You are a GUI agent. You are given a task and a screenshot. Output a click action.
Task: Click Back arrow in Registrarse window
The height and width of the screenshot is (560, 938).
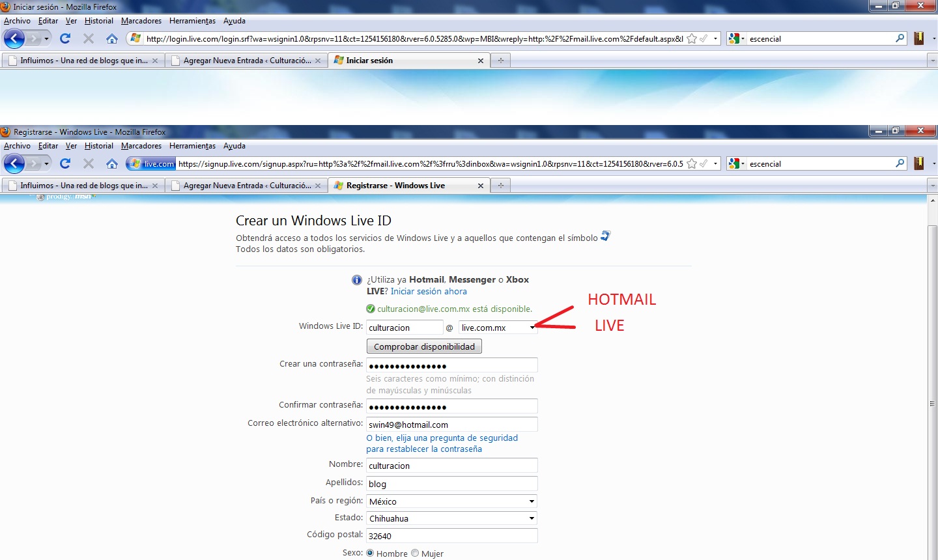[14, 163]
